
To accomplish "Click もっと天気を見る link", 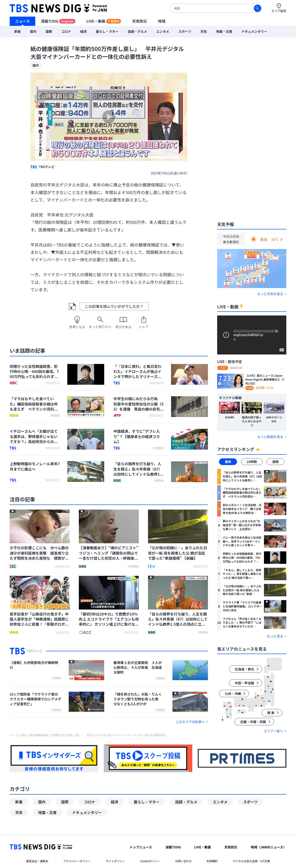I will (271, 294).
